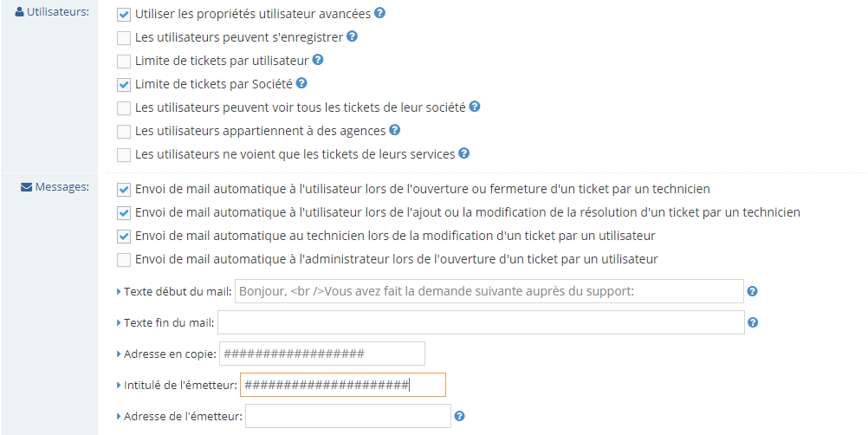Click the 'Texte début du mail' input field
The height and width of the screenshot is (435, 868).
(x=489, y=291)
